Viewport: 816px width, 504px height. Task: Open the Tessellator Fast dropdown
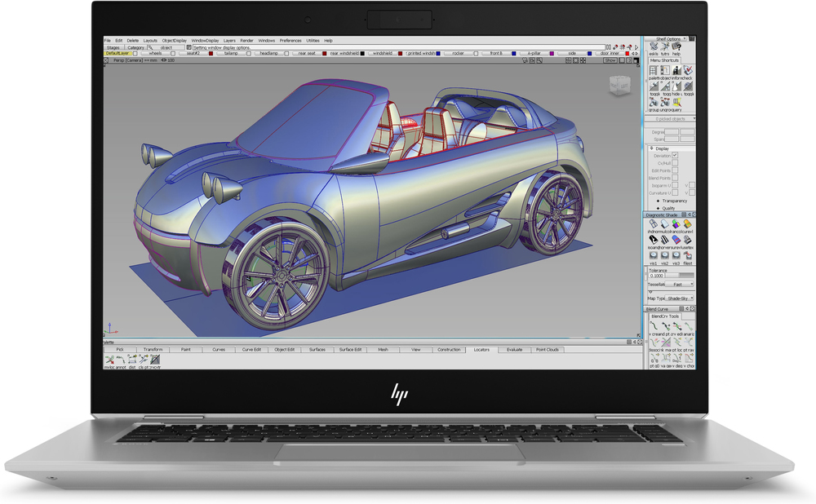(x=681, y=285)
